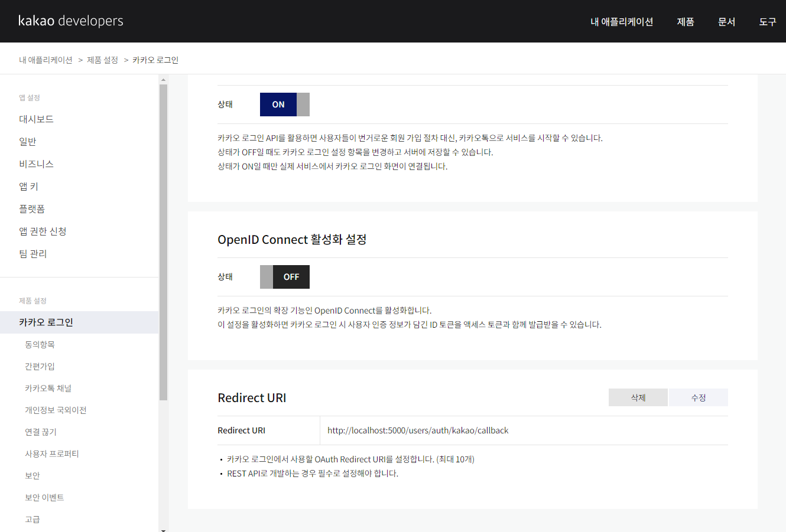
Task: Click the Redirect URI section heading
Action: pos(252,398)
